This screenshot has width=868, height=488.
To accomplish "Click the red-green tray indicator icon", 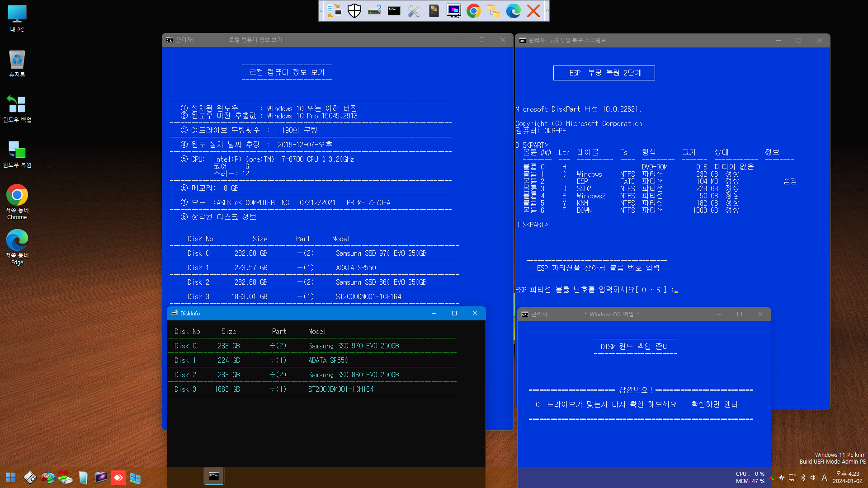I will click(x=771, y=478).
